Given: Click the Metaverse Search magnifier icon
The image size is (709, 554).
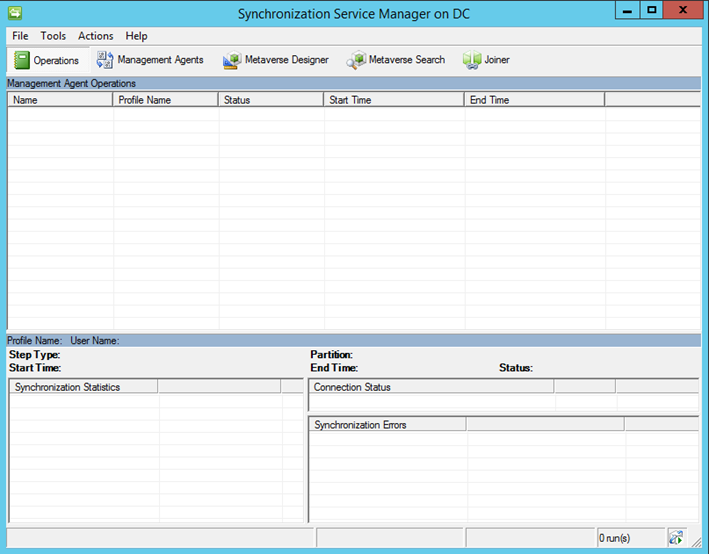Looking at the screenshot, I should coord(356,60).
